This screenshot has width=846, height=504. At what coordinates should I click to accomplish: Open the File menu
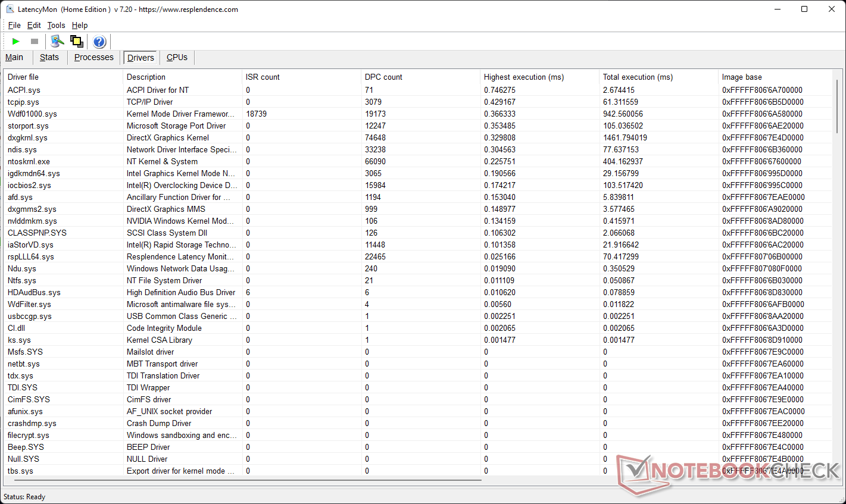pyautogui.click(x=14, y=25)
